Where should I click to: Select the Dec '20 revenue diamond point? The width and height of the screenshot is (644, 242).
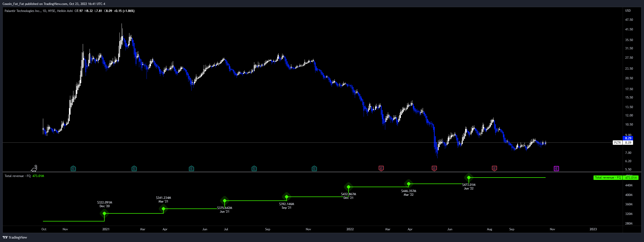(x=104, y=213)
